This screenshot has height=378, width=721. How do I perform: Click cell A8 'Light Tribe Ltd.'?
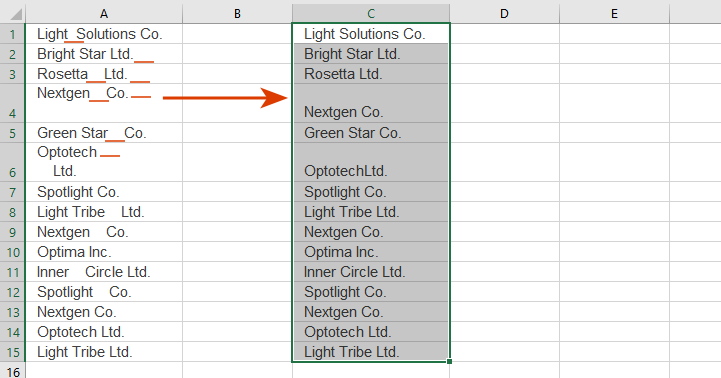coord(104,212)
